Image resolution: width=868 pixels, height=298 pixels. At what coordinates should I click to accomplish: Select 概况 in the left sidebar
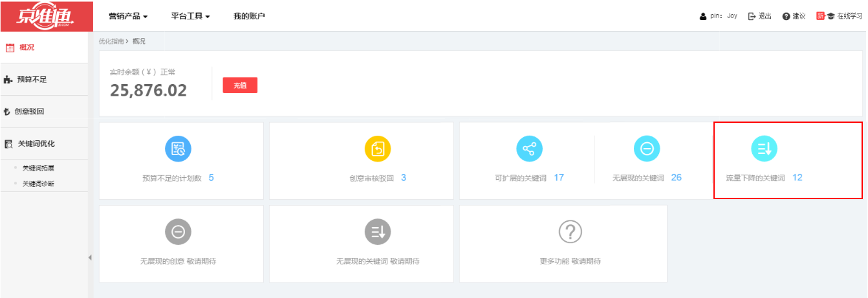point(27,47)
